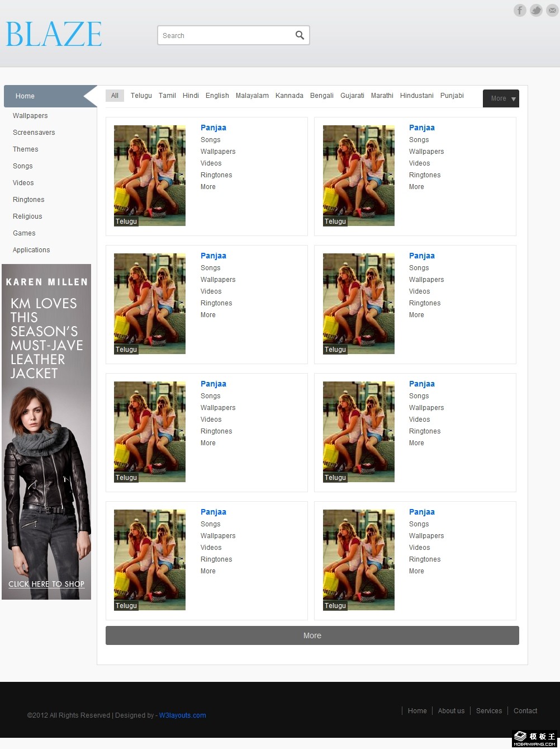Select the Telugu language tab
The image size is (560, 749).
[141, 96]
